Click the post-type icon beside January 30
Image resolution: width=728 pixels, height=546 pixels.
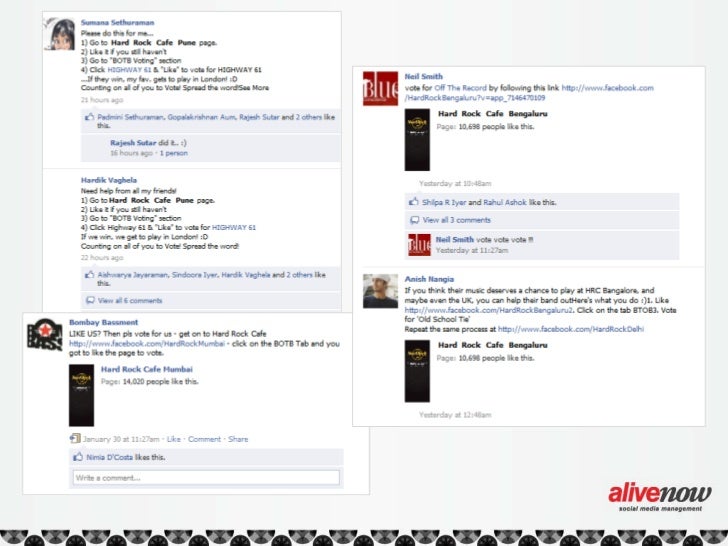75,438
